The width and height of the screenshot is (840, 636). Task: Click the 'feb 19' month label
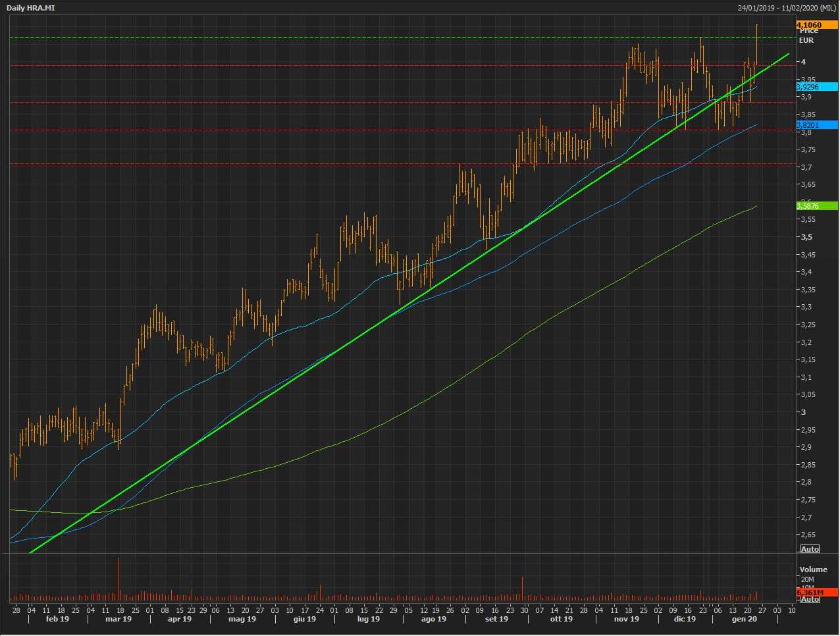coord(57,619)
